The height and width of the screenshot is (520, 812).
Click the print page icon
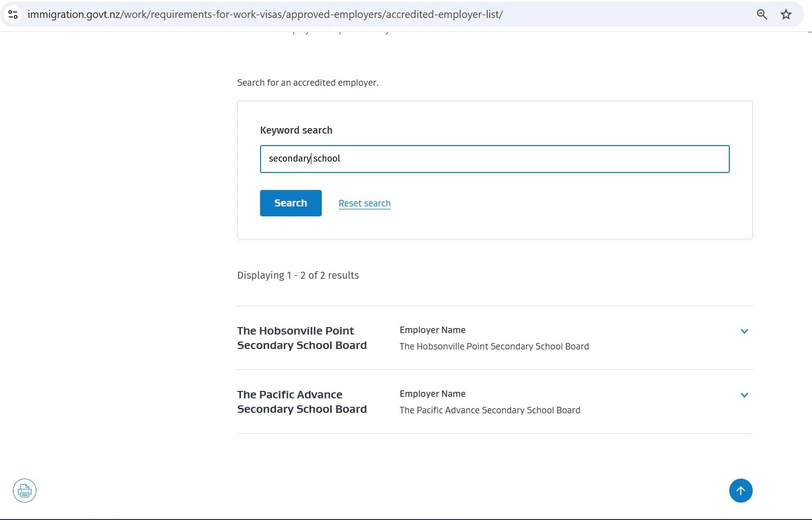tap(24, 491)
